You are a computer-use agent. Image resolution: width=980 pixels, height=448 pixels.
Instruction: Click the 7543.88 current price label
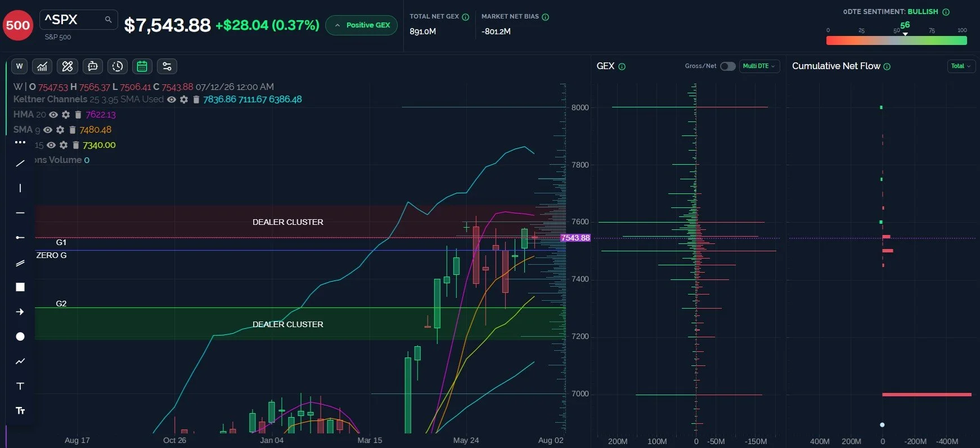tap(576, 238)
